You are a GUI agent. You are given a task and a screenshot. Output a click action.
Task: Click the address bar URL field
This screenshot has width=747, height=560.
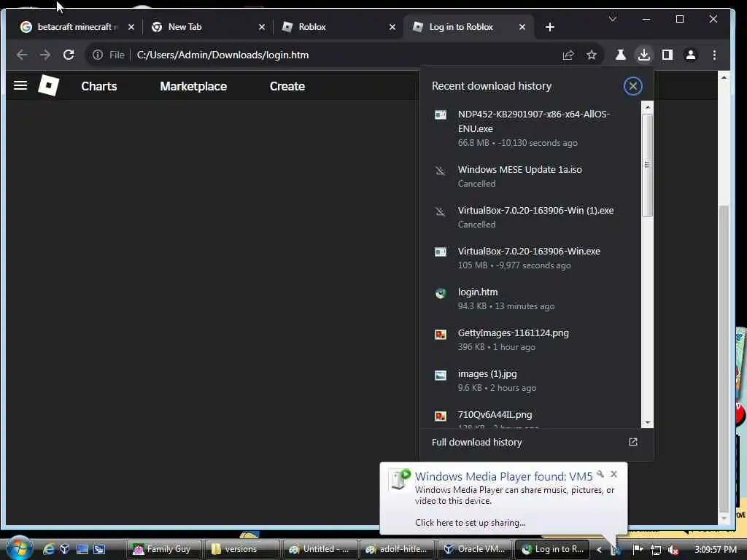343,55
